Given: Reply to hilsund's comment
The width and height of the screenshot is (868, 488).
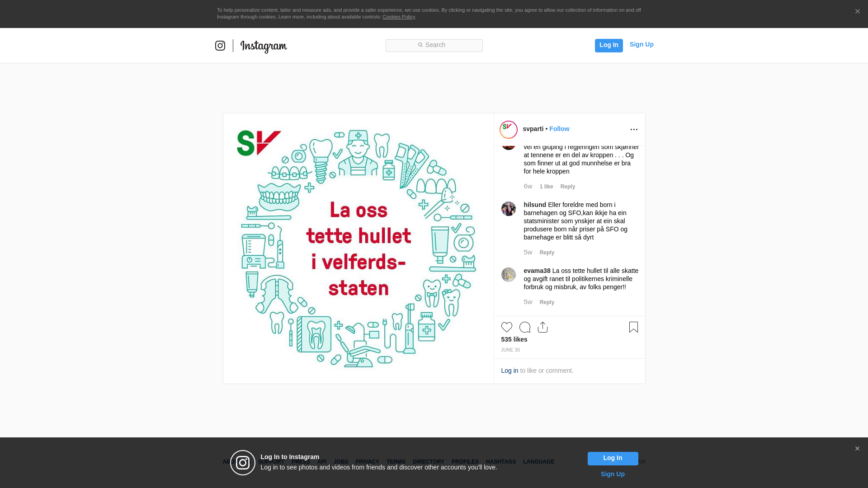Looking at the screenshot, I should (x=547, y=253).
